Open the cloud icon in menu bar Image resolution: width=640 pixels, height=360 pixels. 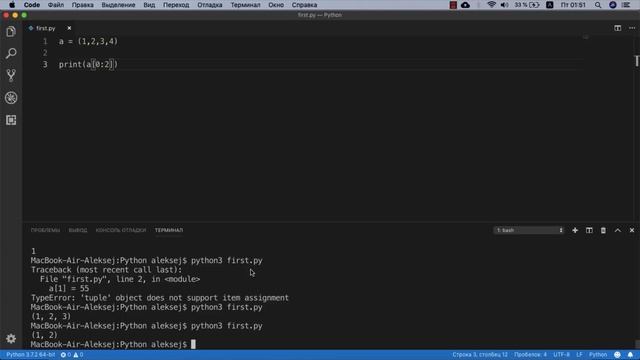pos(465,5)
